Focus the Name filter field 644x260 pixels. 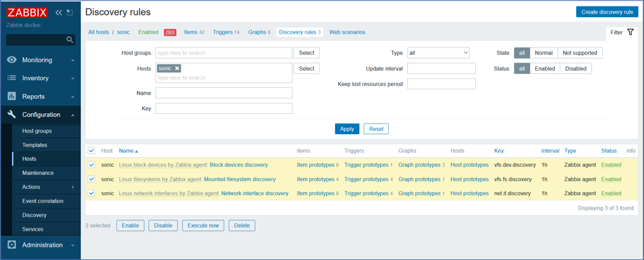[x=224, y=93]
